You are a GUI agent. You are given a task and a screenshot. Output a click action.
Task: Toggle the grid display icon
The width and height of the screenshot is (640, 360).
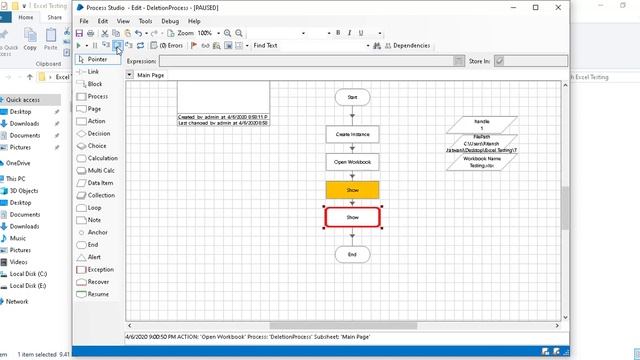coord(239,46)
